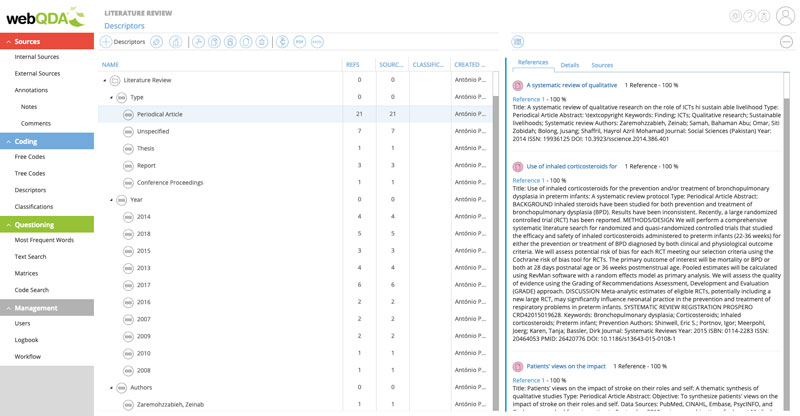
Task: Select the Conference Proceedings row
Action: click(x=295, y=183)
